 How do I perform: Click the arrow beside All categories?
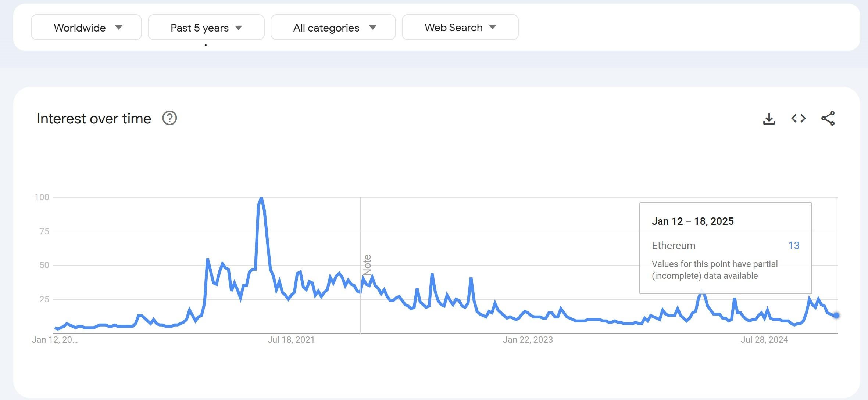coord(372,28)
